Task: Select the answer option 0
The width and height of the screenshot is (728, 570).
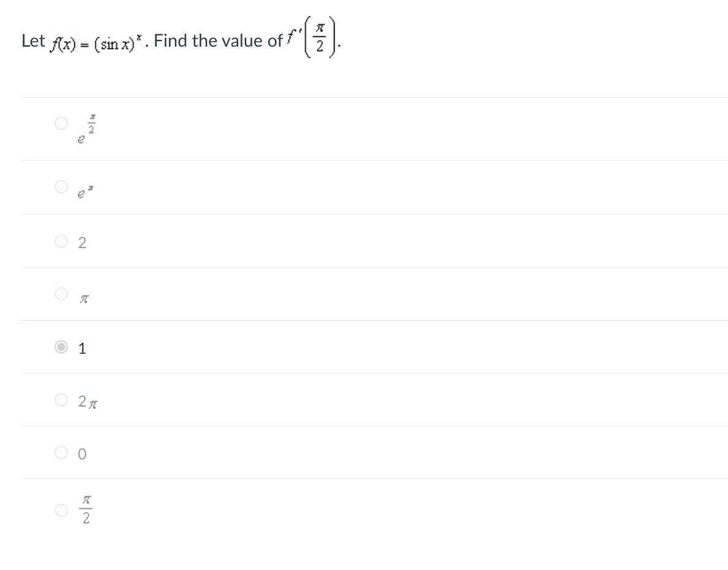Action: click(x=61, y=452)
